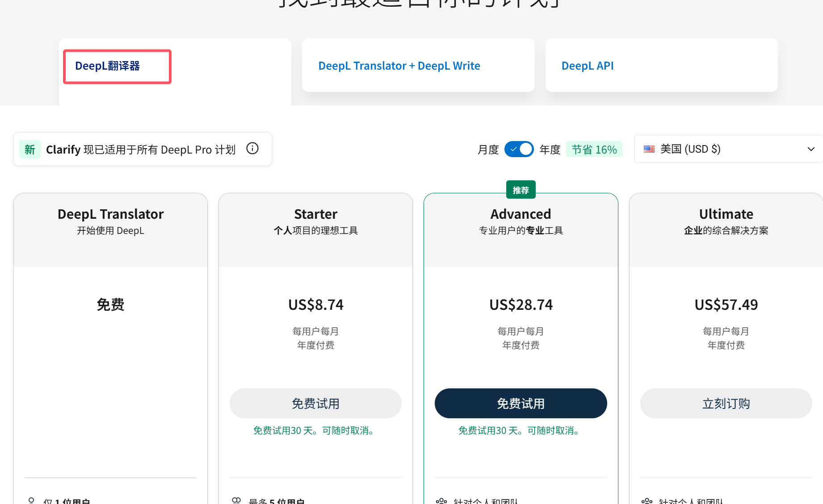Click the US flag icon in currency selector

(649, 149)
